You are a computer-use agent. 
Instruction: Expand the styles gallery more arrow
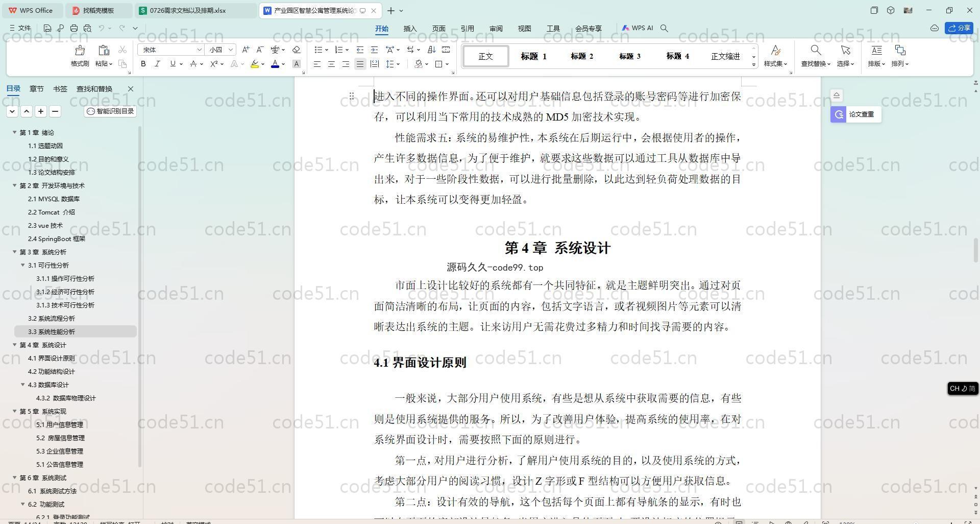click(754, 64)
